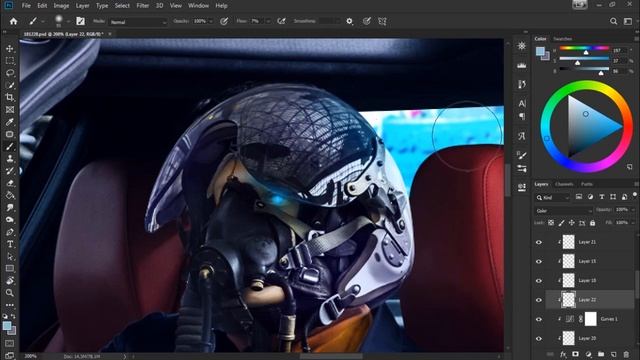This screenshot has height=360, width=640.
Task: Open the Window menu
Action: tap(198, 6)
